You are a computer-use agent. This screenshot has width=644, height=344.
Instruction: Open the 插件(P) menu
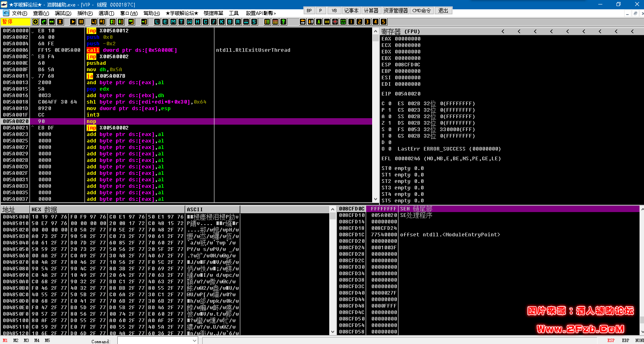85,13
